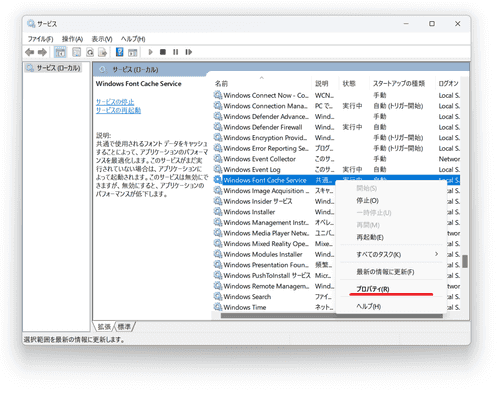
Task: Choose ヘルプ(H) in the context menu
Action: [369, 306]
